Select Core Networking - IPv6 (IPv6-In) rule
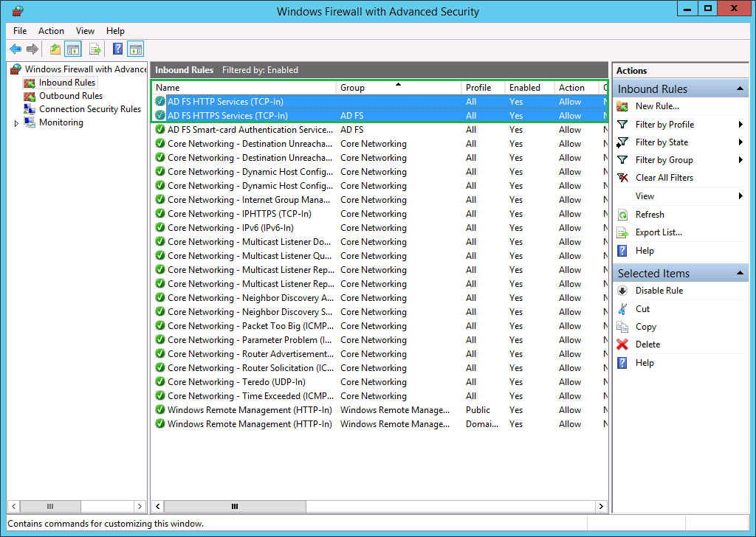This screenshot has height=537, width=756. coord(380,228)
